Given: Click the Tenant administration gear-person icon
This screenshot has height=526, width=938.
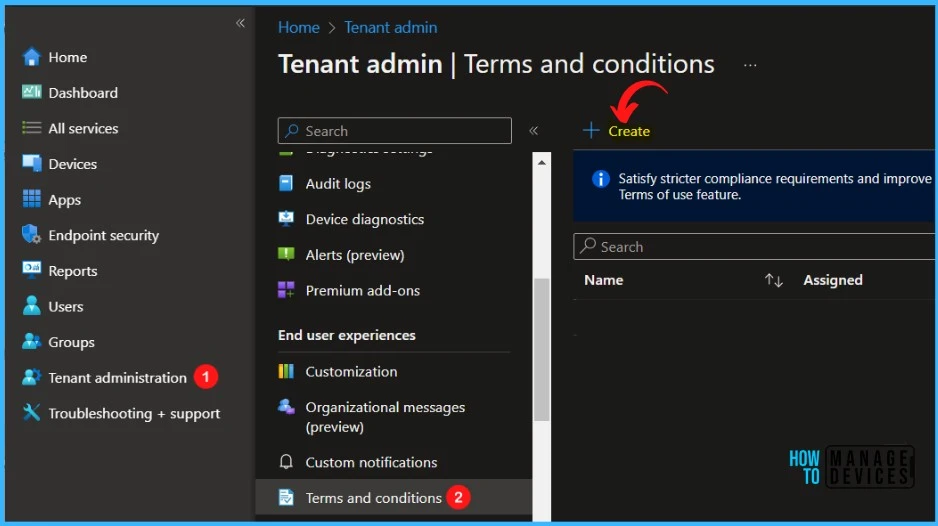Looking at the screenshot, I should pyautogui.click(x=31, y=377).
